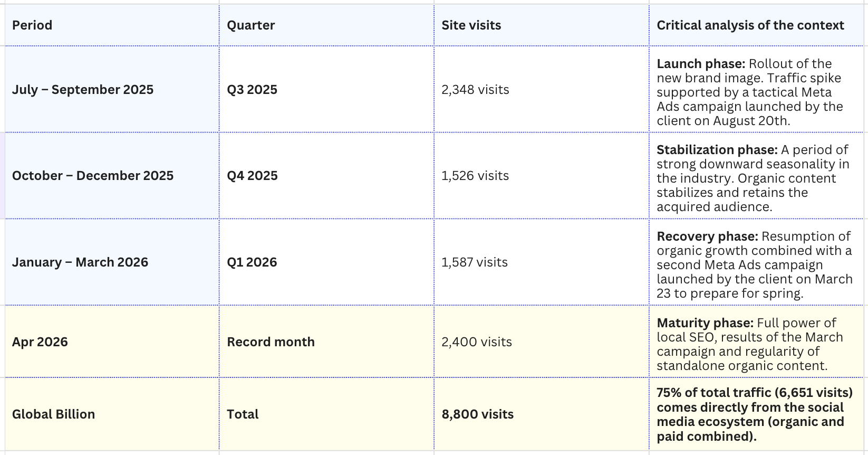Image resolution: width=868 pixels, height=455 pixels.
Task: Click the '2,348 visits' cell
Action: click(541, 89)
